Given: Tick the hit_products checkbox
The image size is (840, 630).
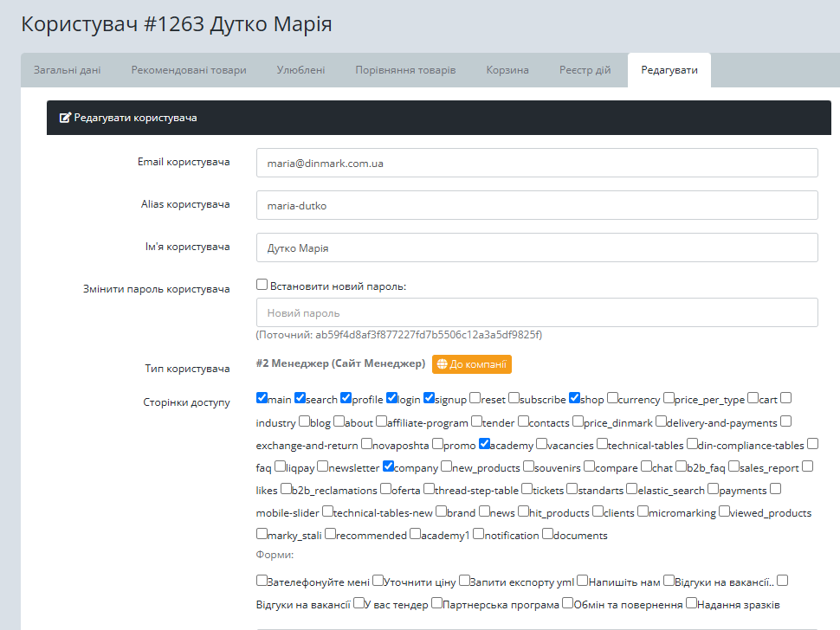Looking at the screenshot, I should [x=524, y=511].
